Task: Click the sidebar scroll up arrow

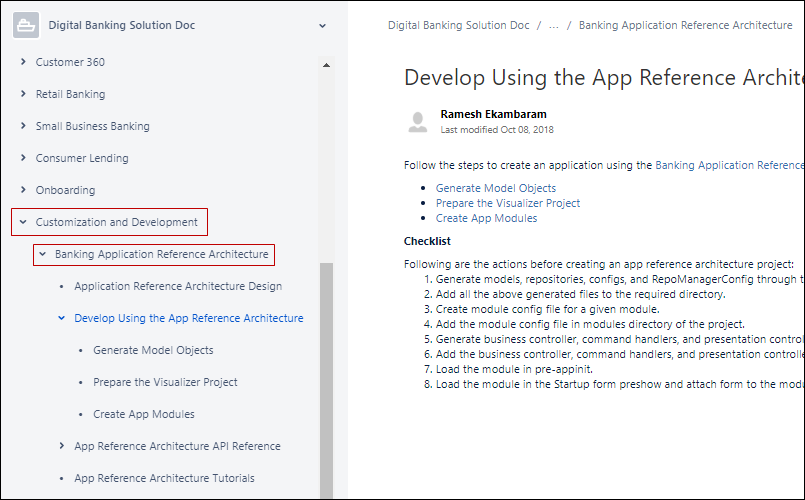Action: click(326, 66)
